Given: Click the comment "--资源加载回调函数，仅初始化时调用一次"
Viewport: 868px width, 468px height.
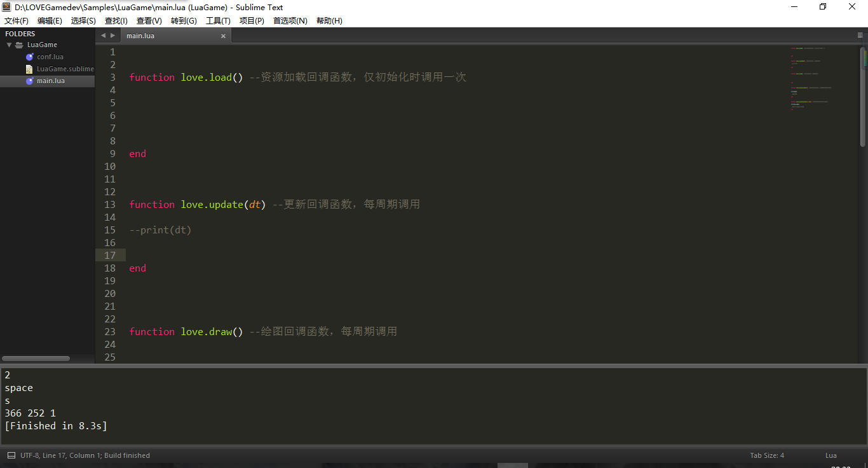Looking at the screenshot, I should 358,78.
